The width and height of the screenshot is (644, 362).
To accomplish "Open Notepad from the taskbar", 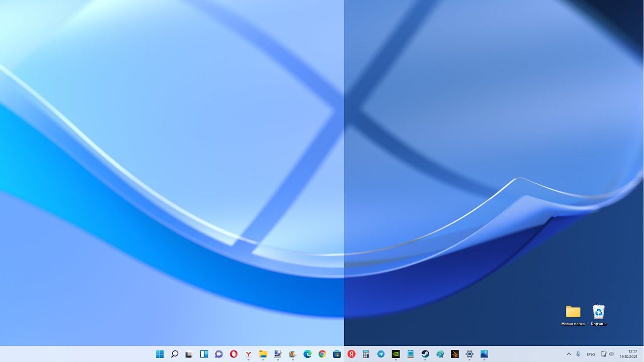I will (411, 354).
